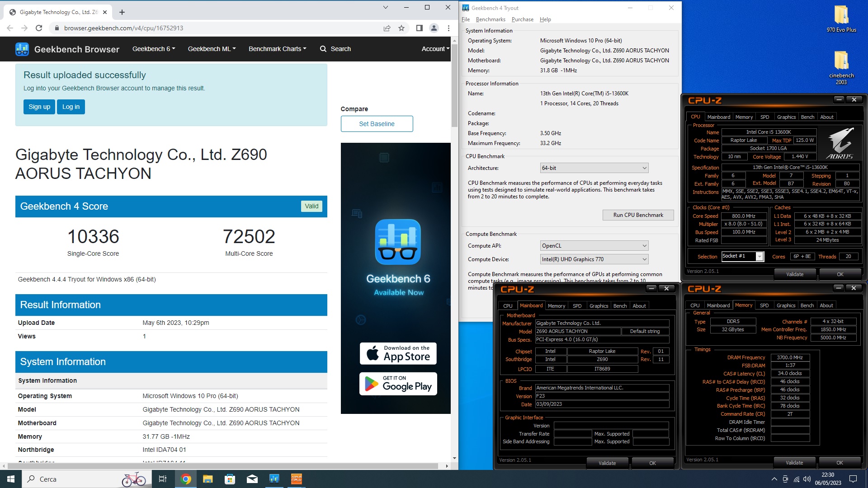
Task: Expand Geekbench 6 navbar dropdown
Action: coord(154,49)
